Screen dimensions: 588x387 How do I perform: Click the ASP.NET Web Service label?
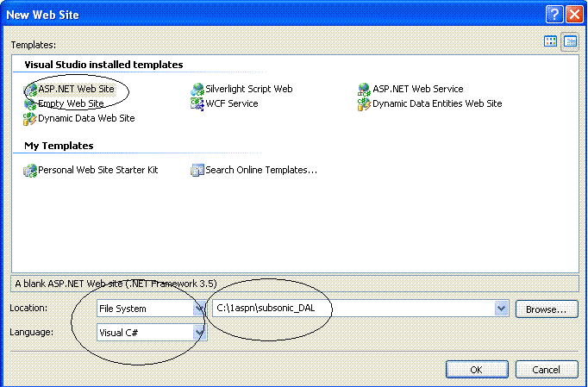pyautogui.click(x=418, y=90)
